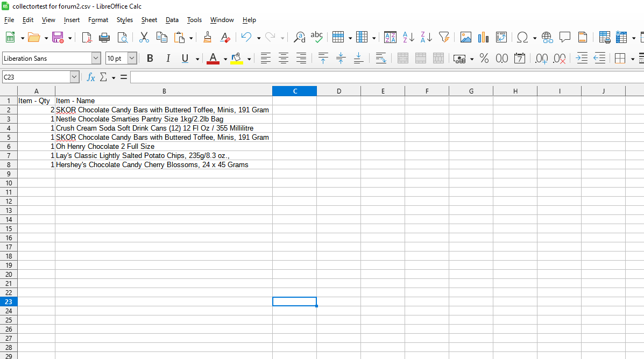Viewport: 644px width, 359px height.
Task: Toggle AutoFilter funnel icon
Action: click(x=444, y=37)
